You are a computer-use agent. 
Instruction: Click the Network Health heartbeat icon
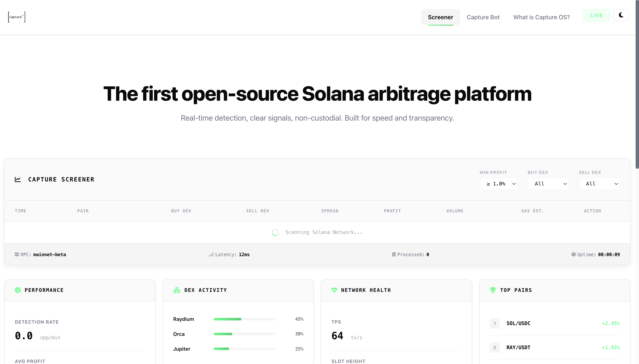[334, 290]
